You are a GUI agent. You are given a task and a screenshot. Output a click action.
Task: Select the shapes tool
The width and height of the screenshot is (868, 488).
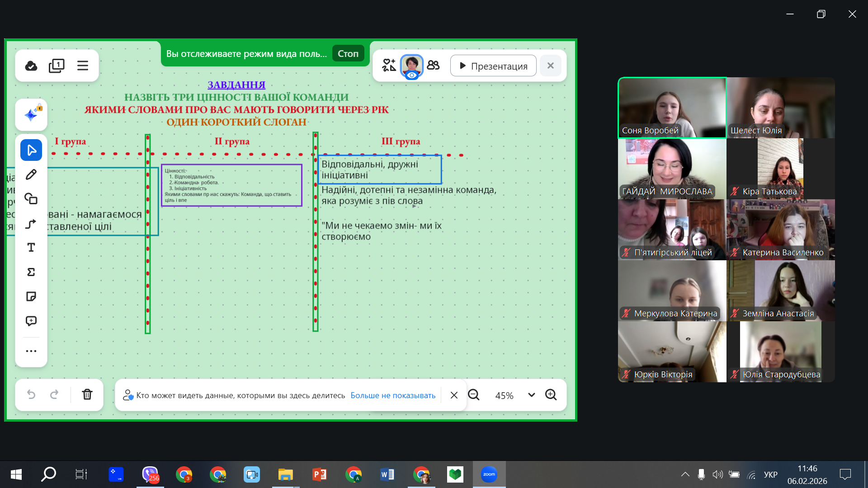tap(31, 199)
